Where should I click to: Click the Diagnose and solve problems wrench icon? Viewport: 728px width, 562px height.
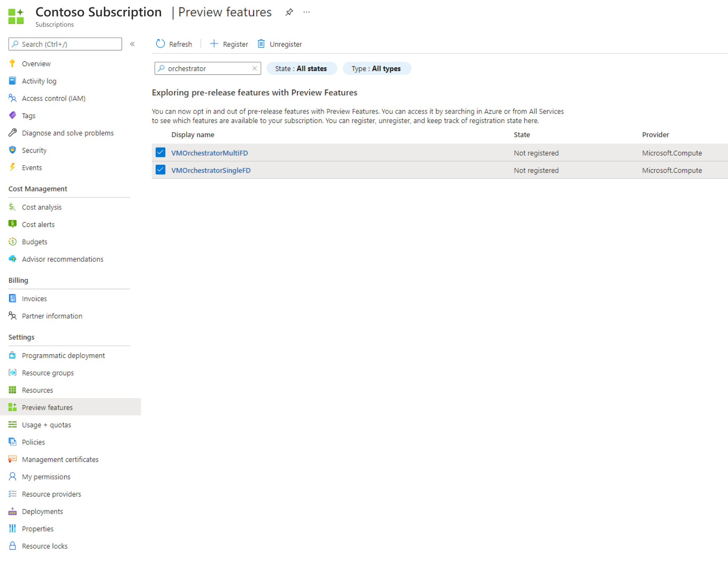point(13,133)
